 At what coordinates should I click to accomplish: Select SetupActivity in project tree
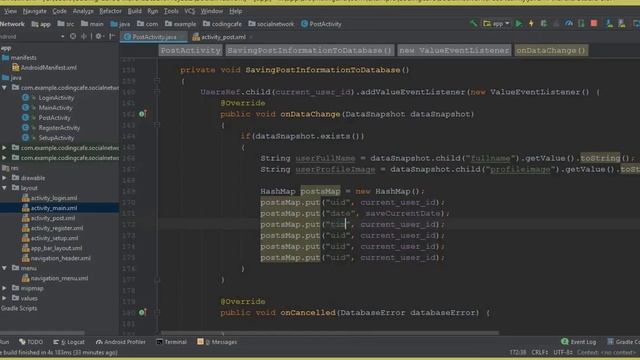pyautogui.click(x=48, y=138)
